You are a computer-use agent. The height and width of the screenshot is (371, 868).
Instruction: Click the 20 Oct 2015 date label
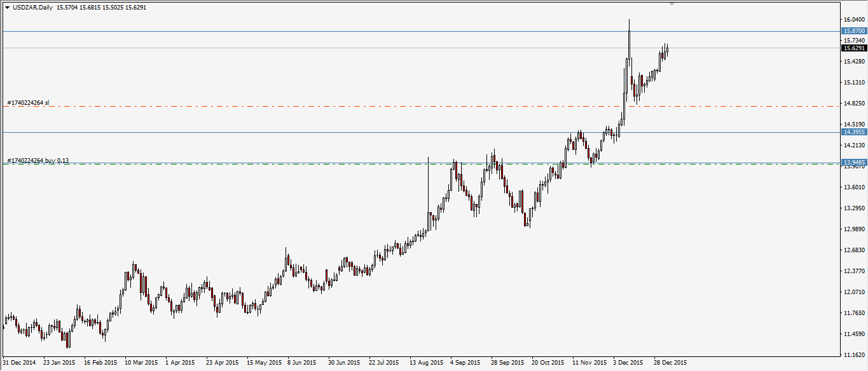[x=548, y=363]
